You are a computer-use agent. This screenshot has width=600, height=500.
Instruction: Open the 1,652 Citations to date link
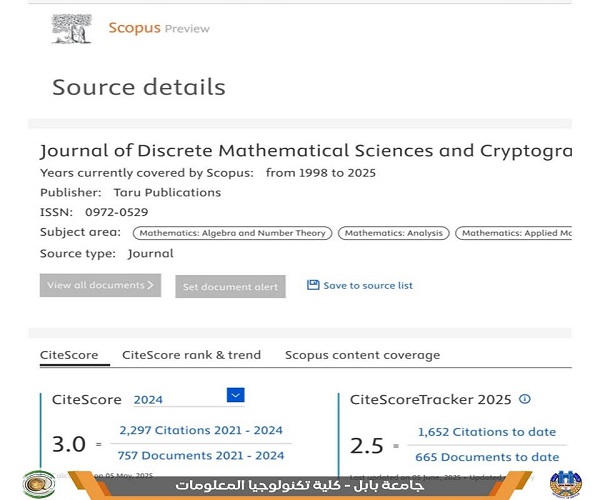(x=487, y=432)
